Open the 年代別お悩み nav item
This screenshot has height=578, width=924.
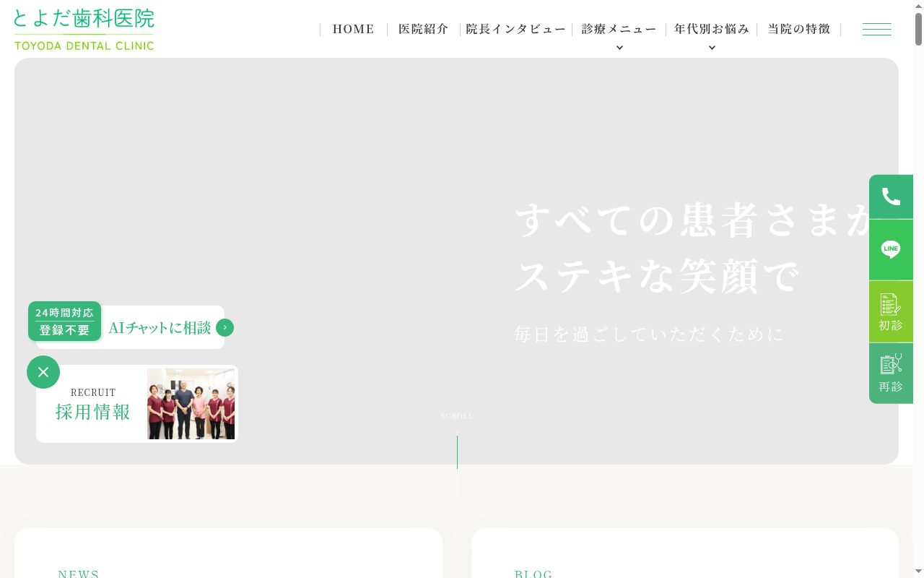pyautogui.click(x=712, y=29)
